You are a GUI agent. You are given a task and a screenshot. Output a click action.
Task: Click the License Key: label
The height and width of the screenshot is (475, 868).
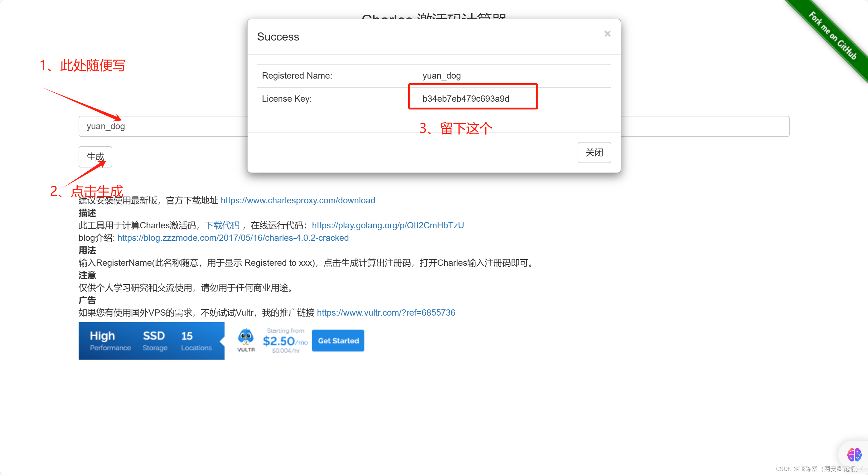287,99
